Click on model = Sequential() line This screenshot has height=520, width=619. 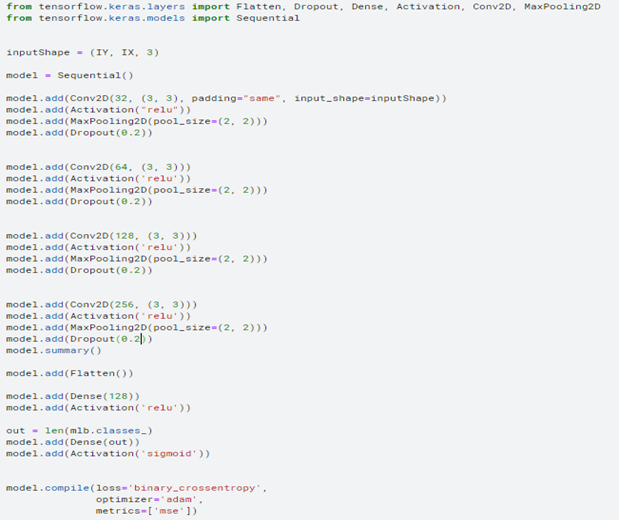pyautogui.click(x=70, y=75)
